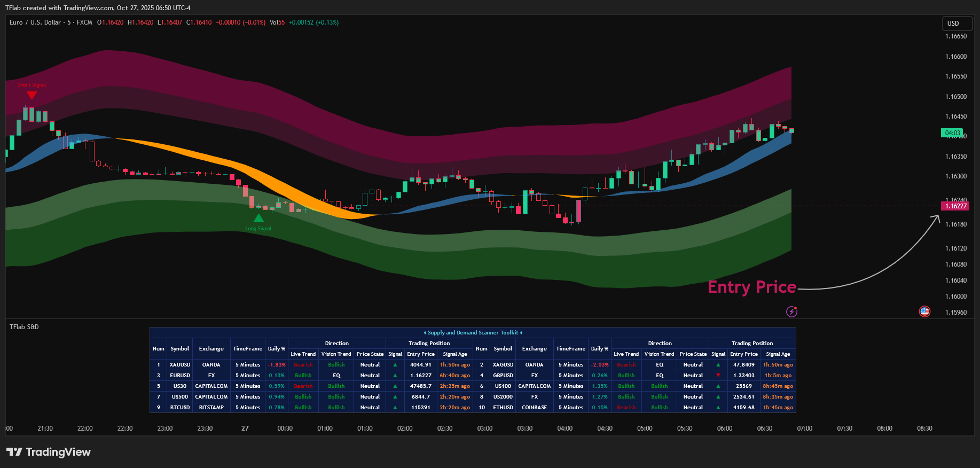Click the pink 1.16227 price label on axis
This screenshot has width=980, height=468.
point(955,206)
